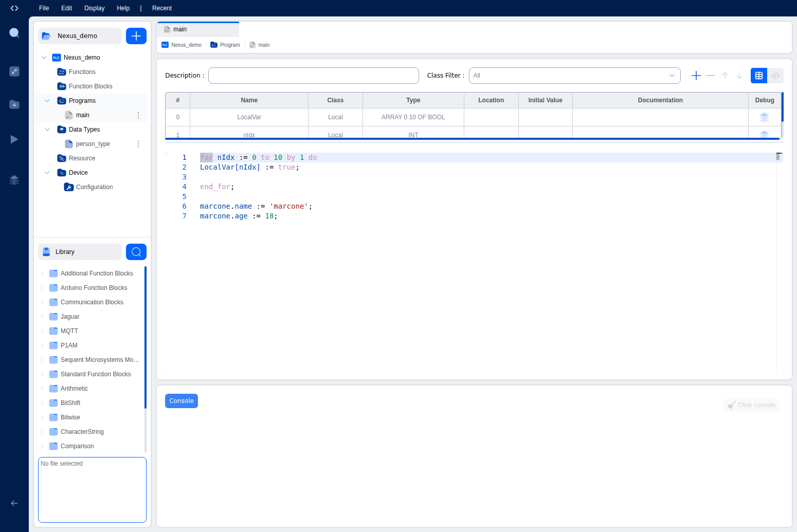Image resolution: width=797 pixels, height=532 pixels.
Task: Click the Console button
Action: 182,401
